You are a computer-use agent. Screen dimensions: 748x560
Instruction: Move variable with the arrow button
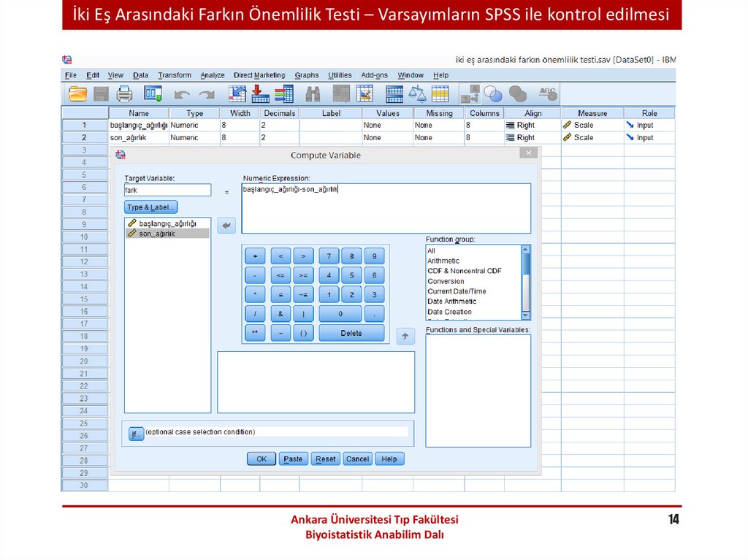226,226
